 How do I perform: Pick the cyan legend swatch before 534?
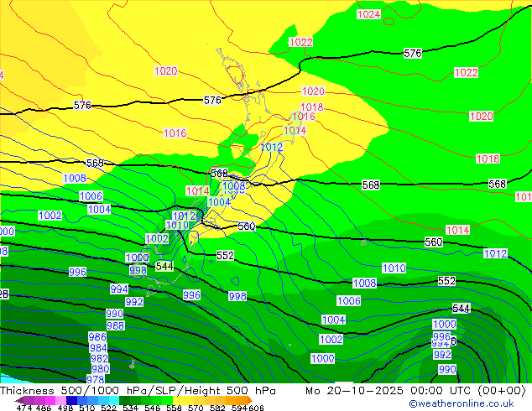tap(114, 400)
